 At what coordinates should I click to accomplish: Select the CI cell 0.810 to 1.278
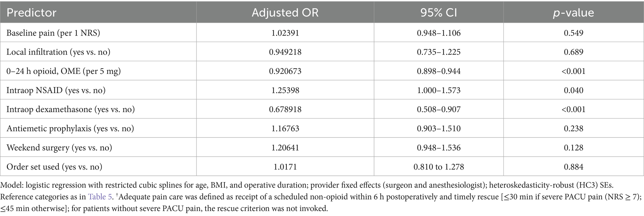(438, 167)
